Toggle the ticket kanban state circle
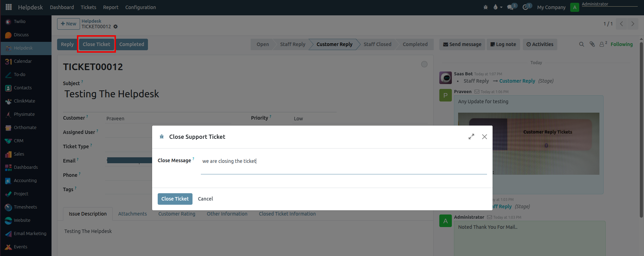The image size is (644, 256). point(424,64)
